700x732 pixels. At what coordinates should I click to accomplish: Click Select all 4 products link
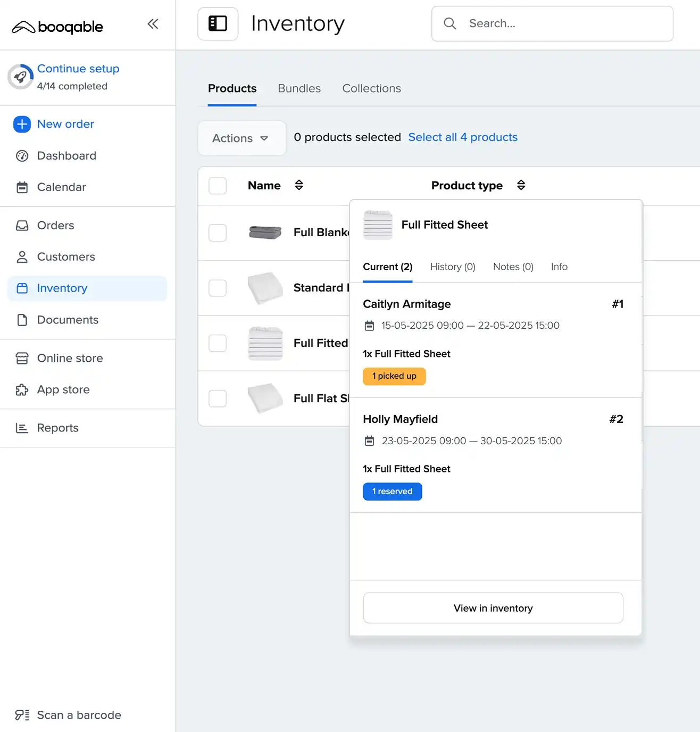[462, 137]
